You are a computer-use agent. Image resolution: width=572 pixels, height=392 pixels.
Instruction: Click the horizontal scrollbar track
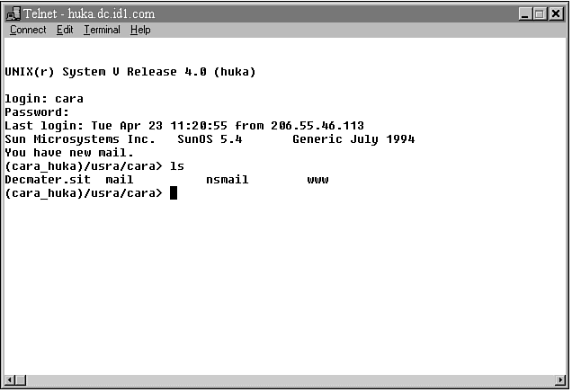point(283,380)
